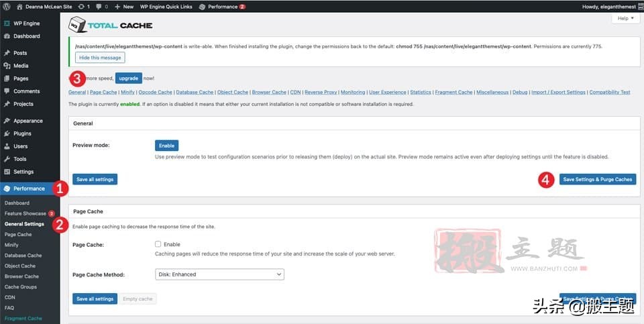644x324 pixels.
Task: Click the Projects pin icon
Action: 7,104
